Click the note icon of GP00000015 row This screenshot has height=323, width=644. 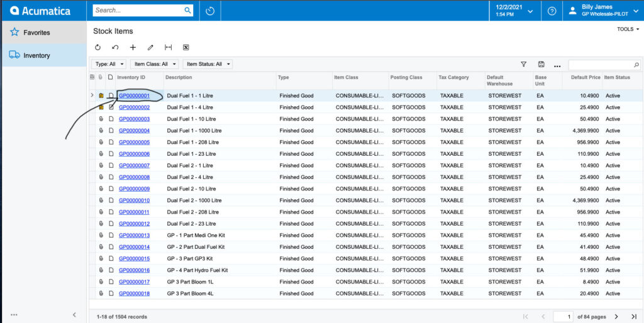pyautogui.click(x=111, y=259)
